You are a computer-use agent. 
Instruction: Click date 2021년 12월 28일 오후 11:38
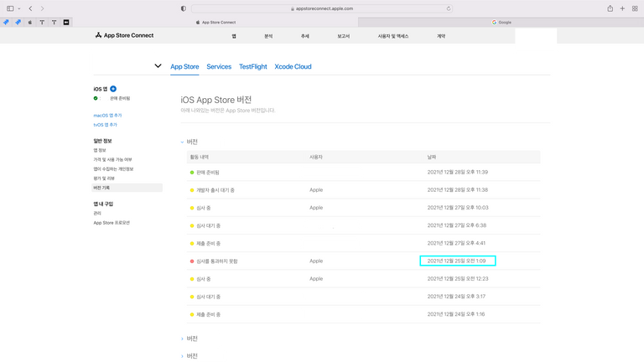tap(458, 190)
